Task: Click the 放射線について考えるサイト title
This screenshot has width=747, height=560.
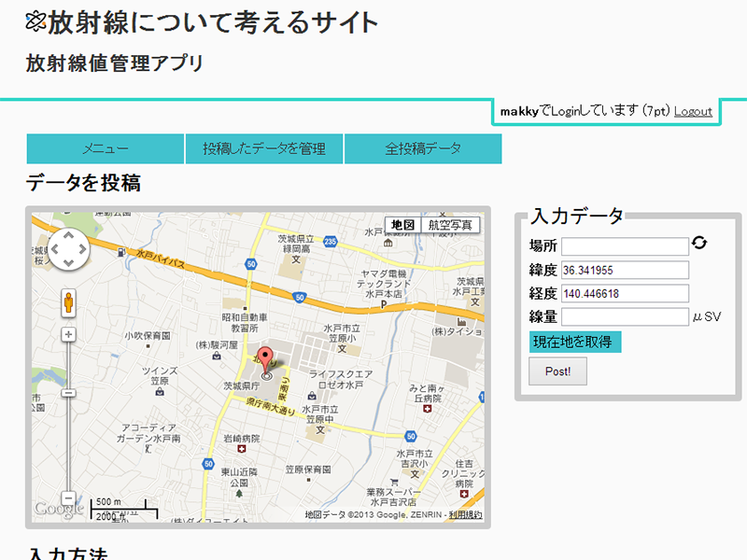Action: 213,21
